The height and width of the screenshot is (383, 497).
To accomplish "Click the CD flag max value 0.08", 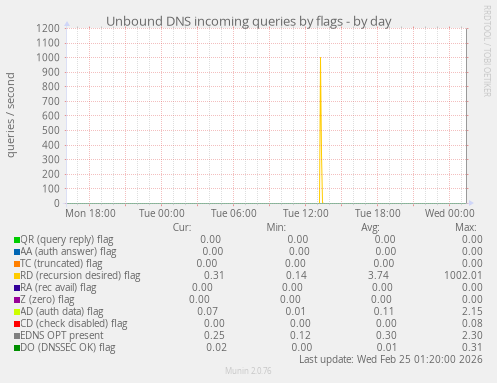I will [472, 324].
